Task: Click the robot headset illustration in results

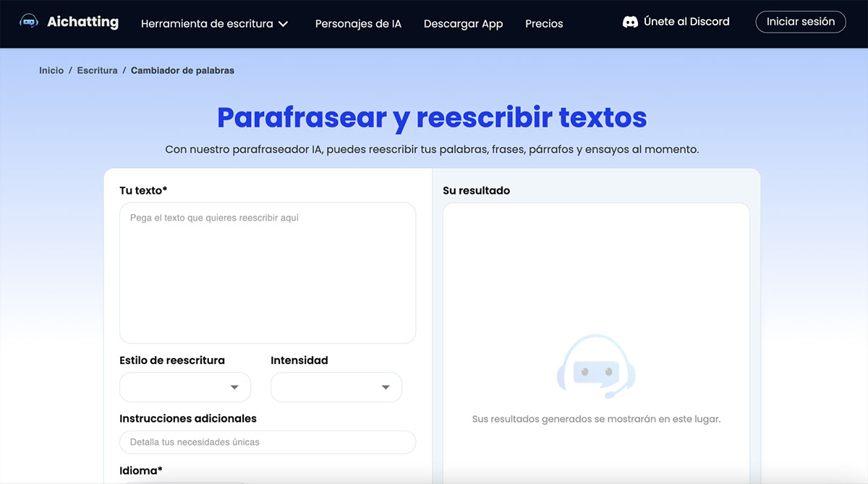Action: tap(596, 367)
